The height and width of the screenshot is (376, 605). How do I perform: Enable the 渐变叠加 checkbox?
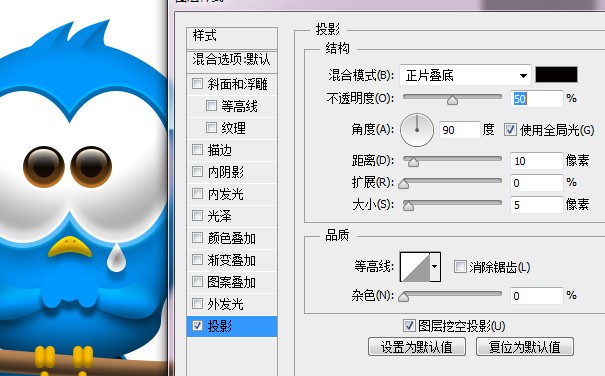click(197, 259)
